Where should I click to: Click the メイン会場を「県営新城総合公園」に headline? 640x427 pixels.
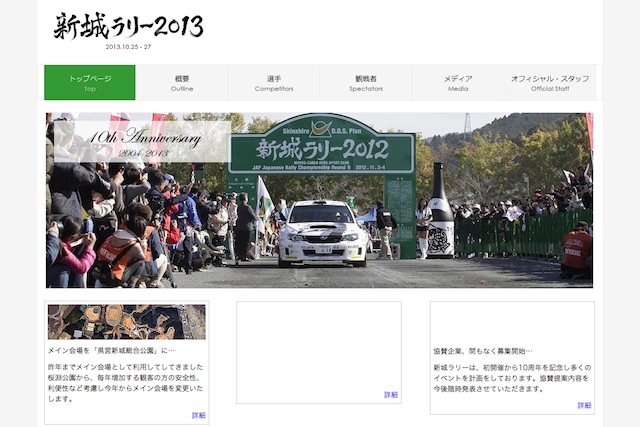[111, 351]
